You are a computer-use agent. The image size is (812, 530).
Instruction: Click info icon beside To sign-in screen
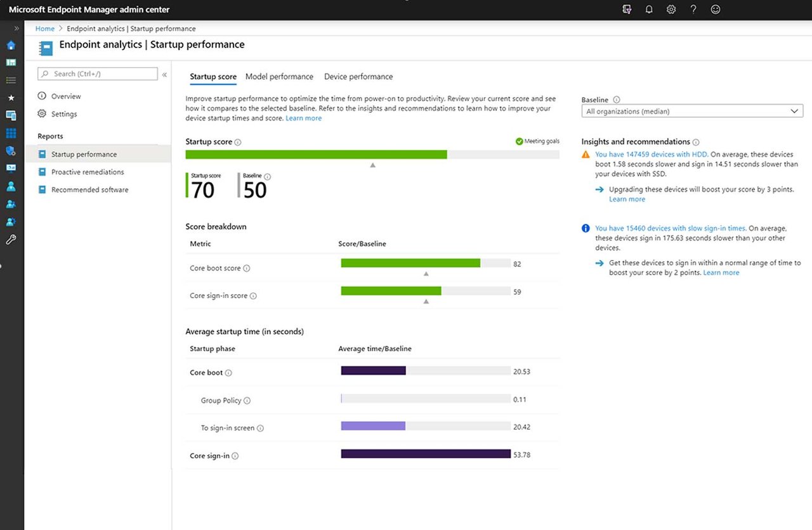click(x=260, y=429)
